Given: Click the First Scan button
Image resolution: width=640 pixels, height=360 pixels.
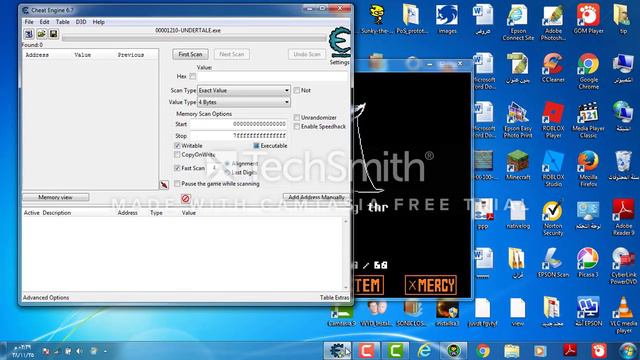Looking at the screenshot, I should click(x=190, y=54).
